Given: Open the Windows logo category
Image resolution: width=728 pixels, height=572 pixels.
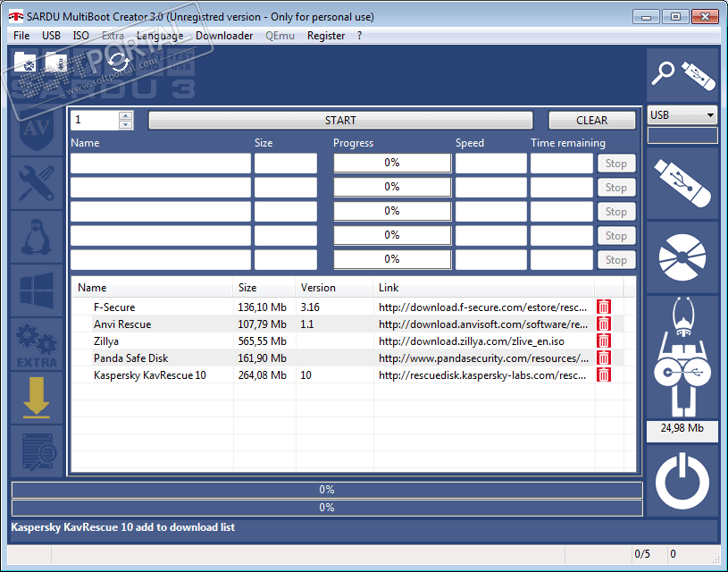Looking at the screenshot, I should (37, 290).
